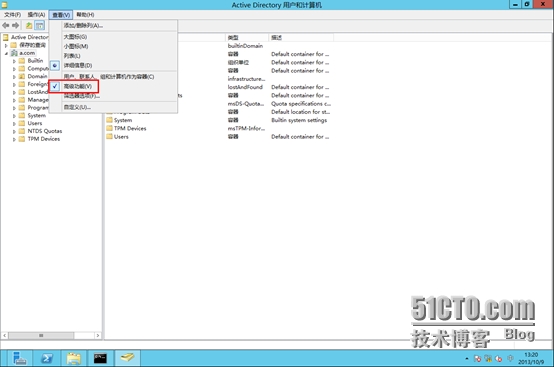Click the Active Directory root node icon
The width and height of the screenshot is (554, 367).
coord(6,37)
